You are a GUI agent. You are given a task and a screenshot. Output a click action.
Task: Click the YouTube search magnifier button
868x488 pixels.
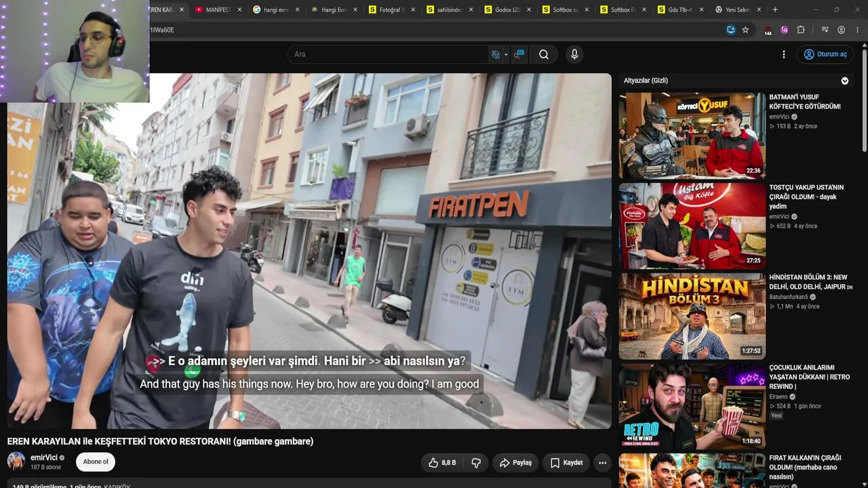(x=544, y=54)
